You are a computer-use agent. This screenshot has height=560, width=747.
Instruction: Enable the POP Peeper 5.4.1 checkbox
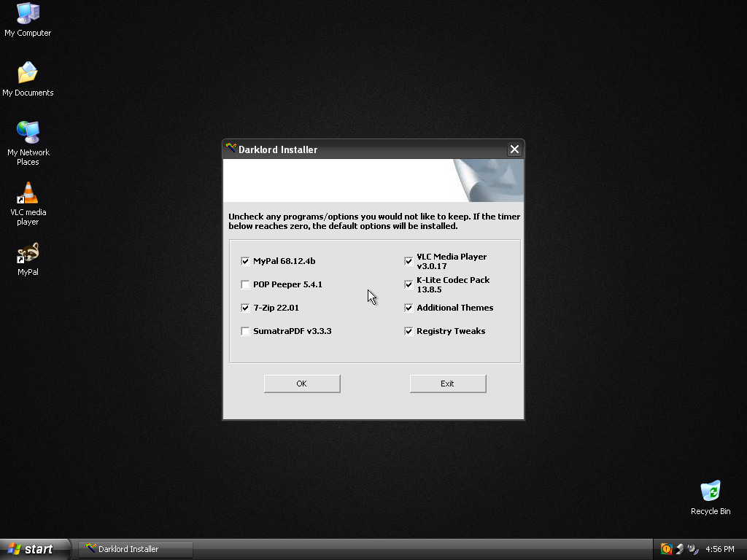pos(245,284)
